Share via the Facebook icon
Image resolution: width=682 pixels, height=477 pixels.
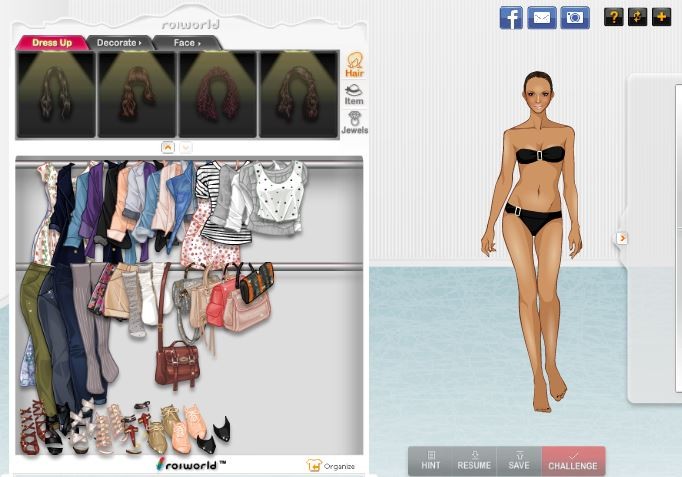(x=511, y=17)
